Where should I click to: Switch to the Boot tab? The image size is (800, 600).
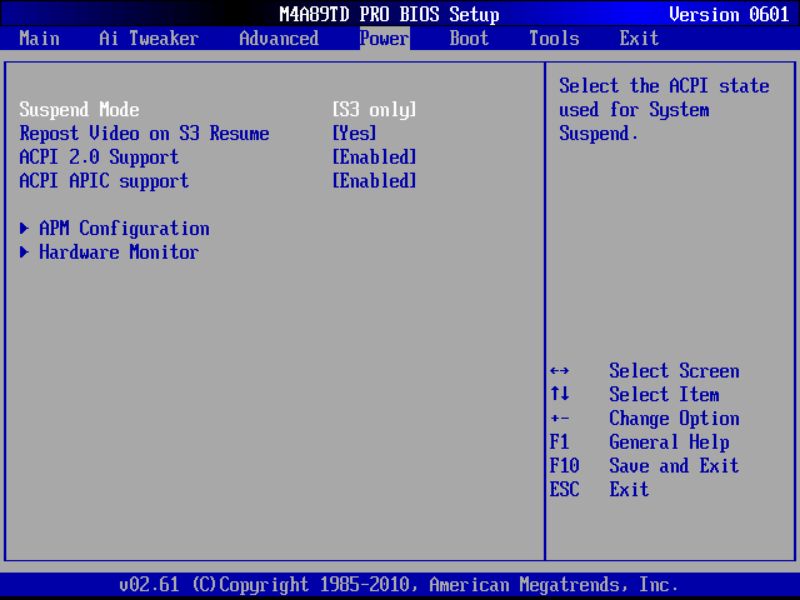[x=466, y=38]
